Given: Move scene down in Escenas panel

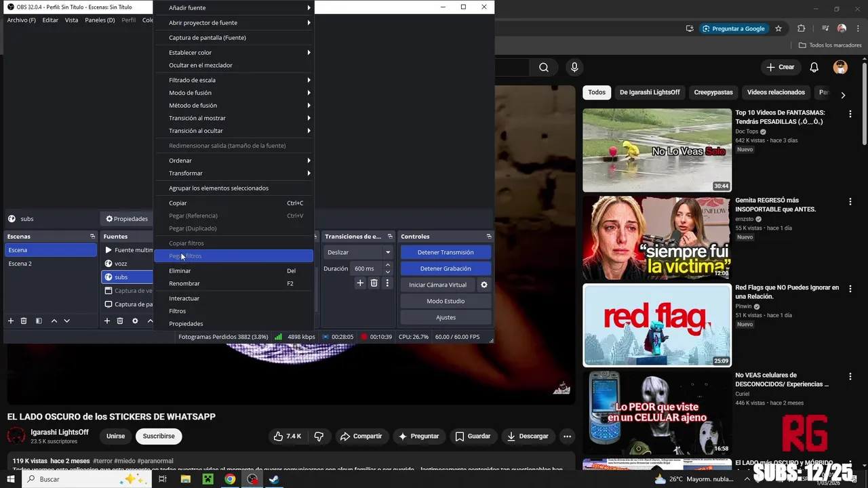Looking at the screenshot, I should pyautogui.click(x=66, y=321).
